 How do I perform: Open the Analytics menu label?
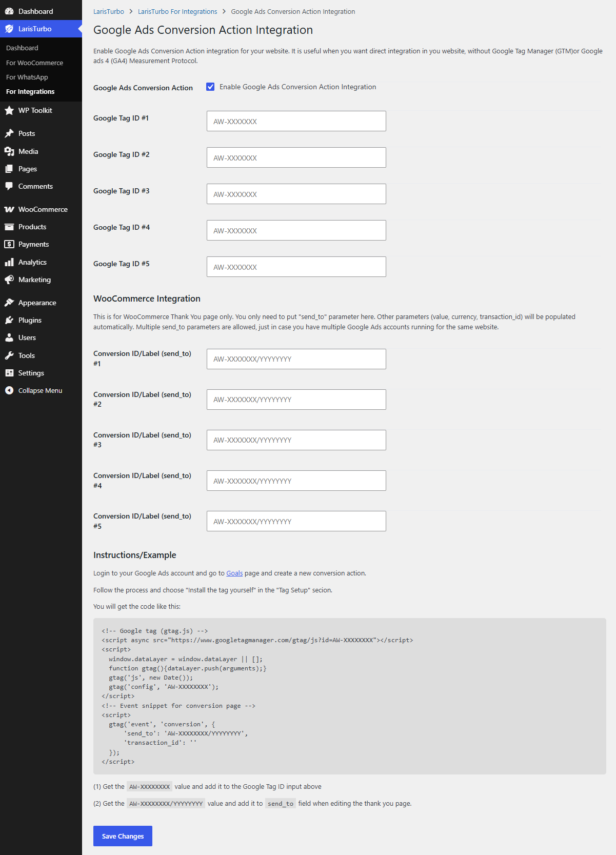point(32,262)
